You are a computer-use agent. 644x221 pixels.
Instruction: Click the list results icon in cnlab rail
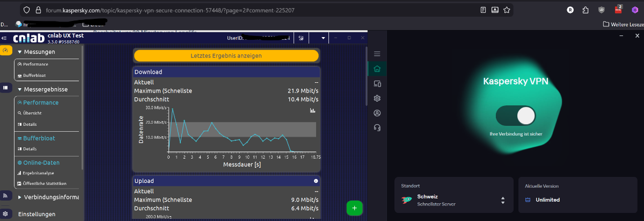tap(5, 87)
